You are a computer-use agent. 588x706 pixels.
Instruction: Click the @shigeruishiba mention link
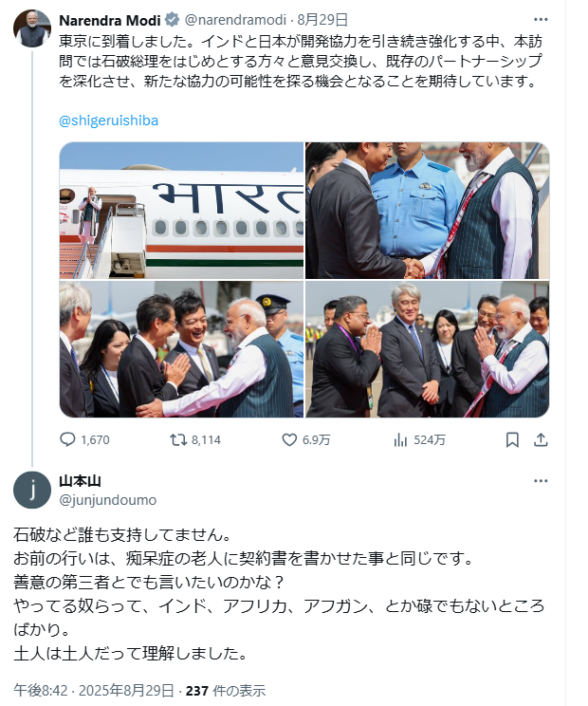click(108, 121)
